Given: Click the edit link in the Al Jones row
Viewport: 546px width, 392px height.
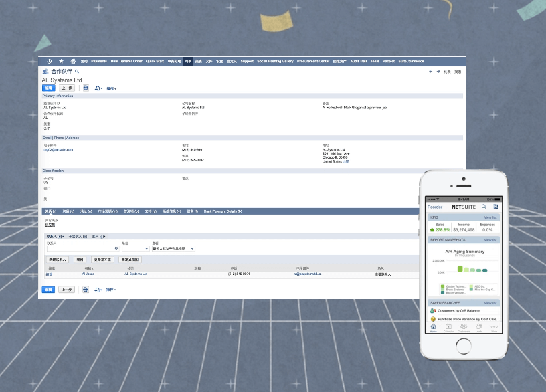Looking at the screenshot, I should coord(49,274).
